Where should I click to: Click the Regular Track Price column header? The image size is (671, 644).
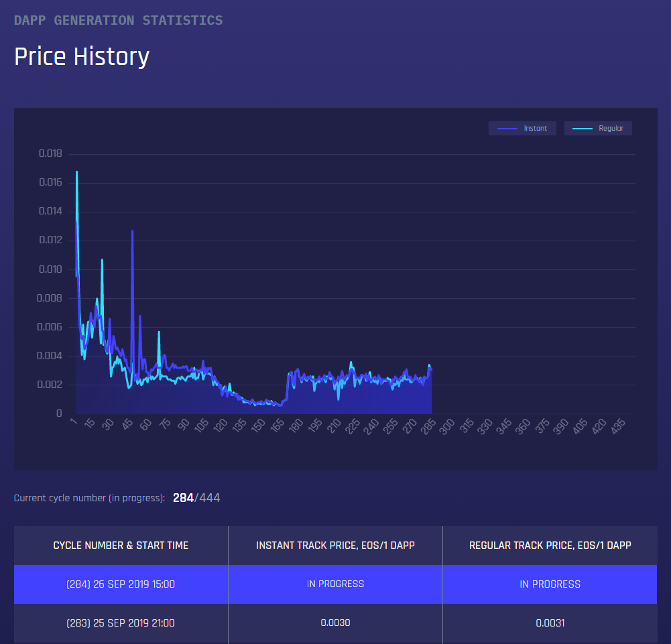point(550,545)
